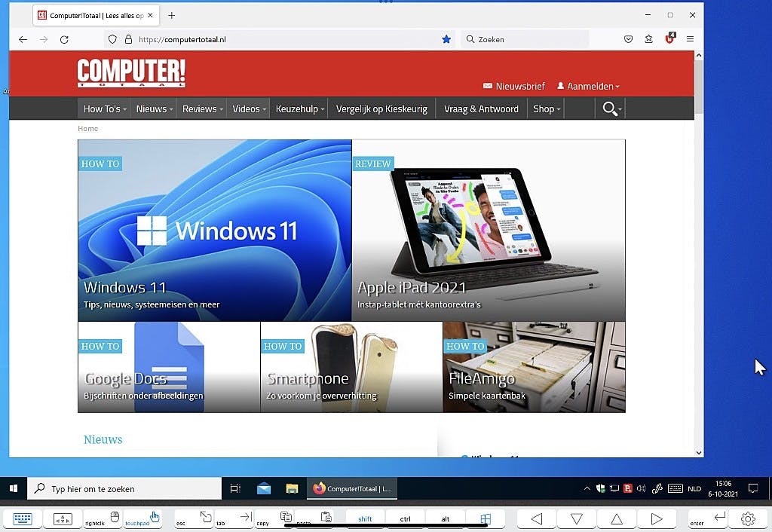
Task: Open the site search magnifier dropdown
Action: point(611,109)
